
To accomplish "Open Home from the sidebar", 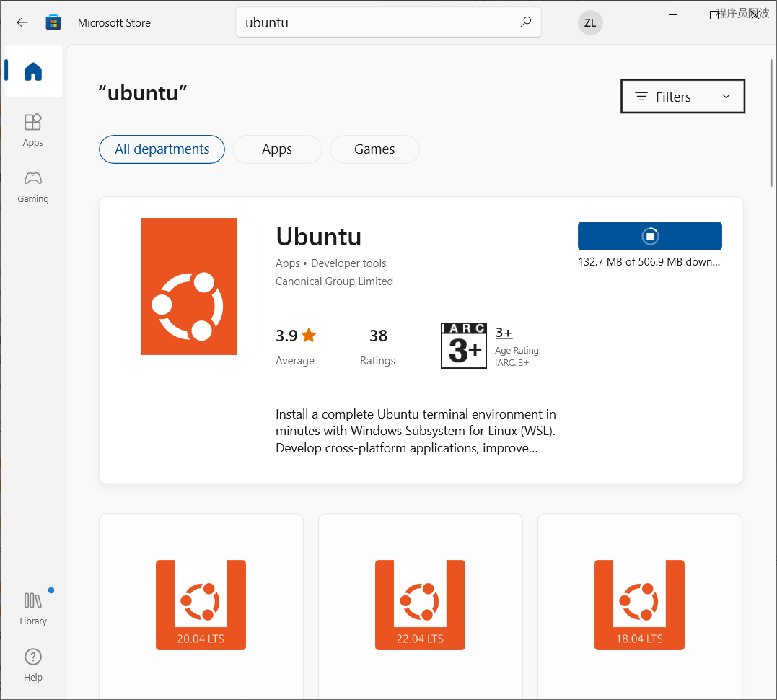I will pos(33,71).
